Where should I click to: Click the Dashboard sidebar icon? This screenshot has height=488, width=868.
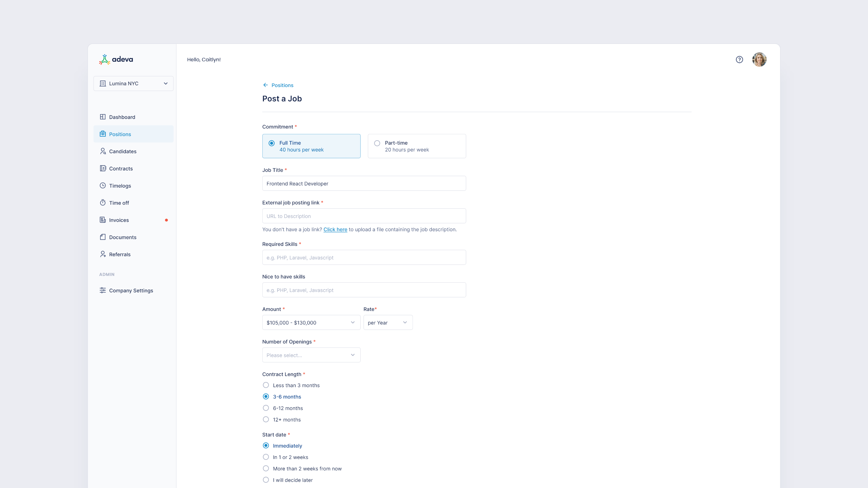(103, 117)
